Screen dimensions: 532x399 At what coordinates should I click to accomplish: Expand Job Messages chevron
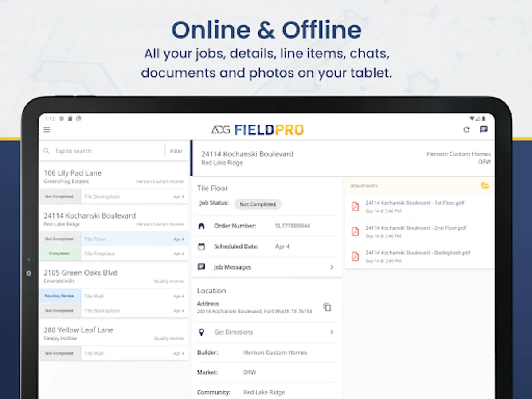[x=332, y=267]
